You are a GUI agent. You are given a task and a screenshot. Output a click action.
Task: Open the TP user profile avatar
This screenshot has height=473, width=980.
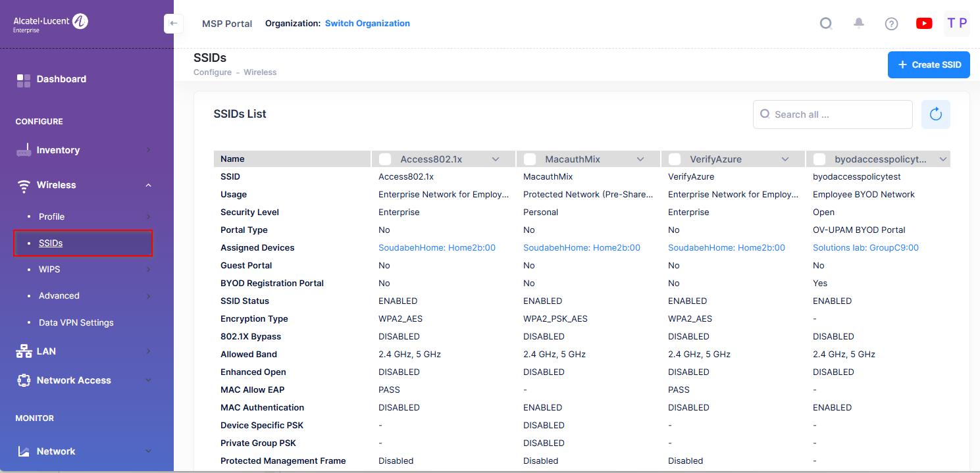(x=956, y=24)
